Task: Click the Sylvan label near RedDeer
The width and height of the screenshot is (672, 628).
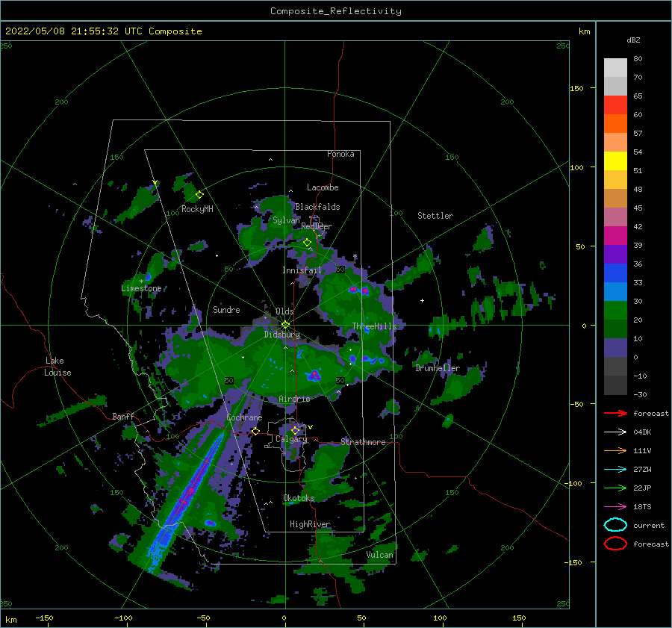Action: tap(286, 220)
